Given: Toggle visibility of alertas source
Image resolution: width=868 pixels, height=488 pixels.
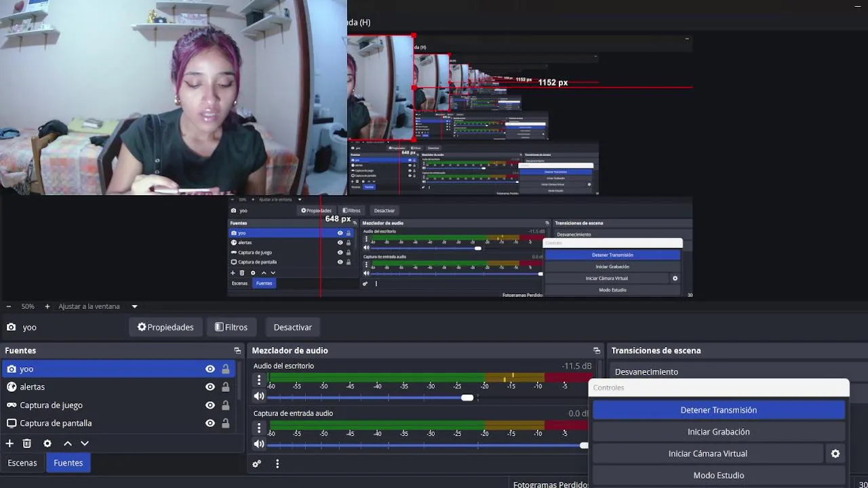Looking at the screenshot, I should tap(210, 387).
